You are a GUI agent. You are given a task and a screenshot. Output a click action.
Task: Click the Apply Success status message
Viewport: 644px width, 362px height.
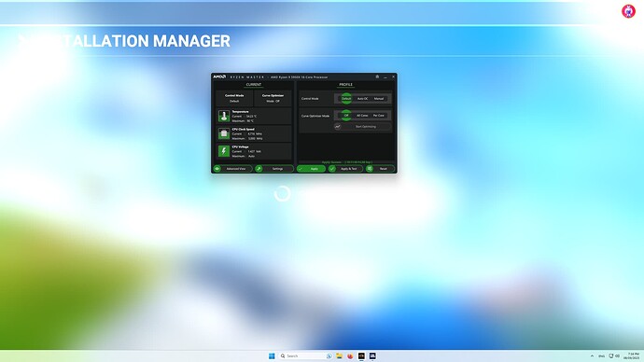(347, 162)
